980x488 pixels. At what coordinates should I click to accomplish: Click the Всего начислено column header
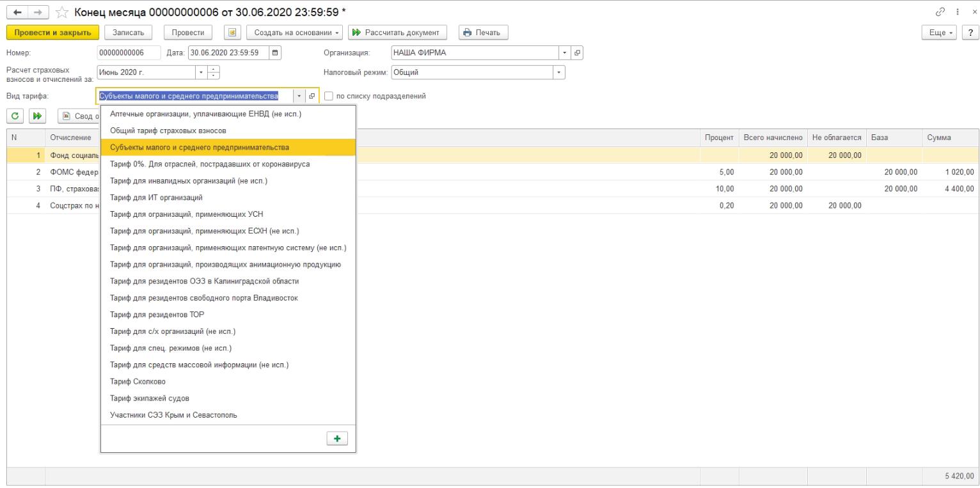pyautogui.click(x=772, y=138)
